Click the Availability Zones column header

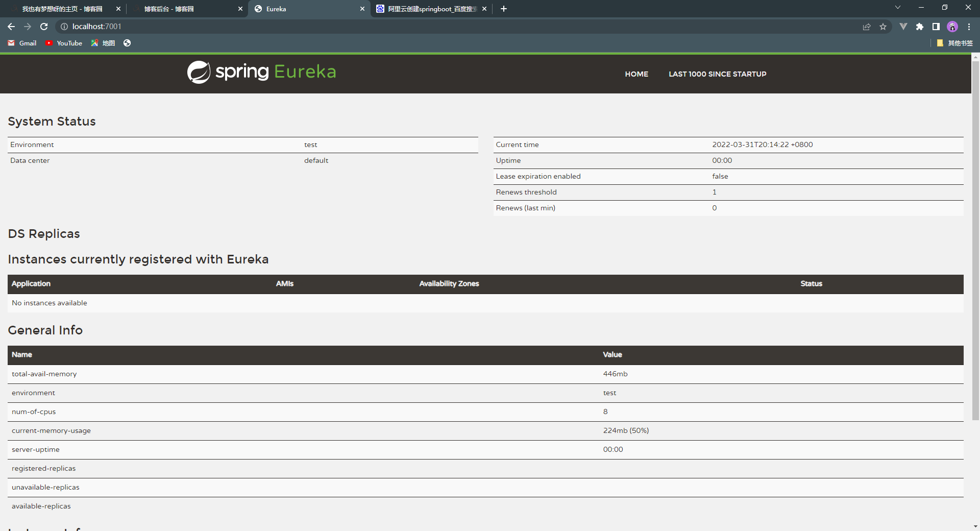449,284
